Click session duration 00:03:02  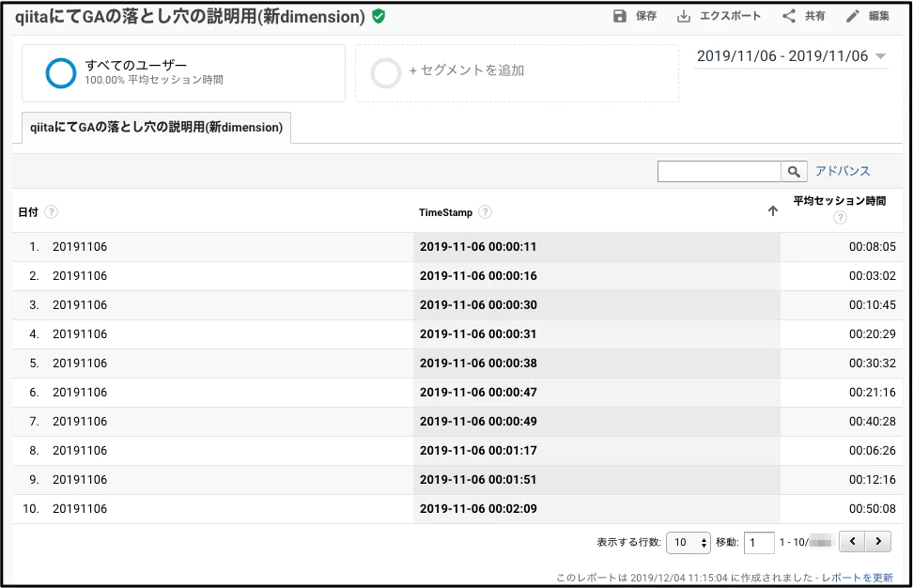coord(873,276)
